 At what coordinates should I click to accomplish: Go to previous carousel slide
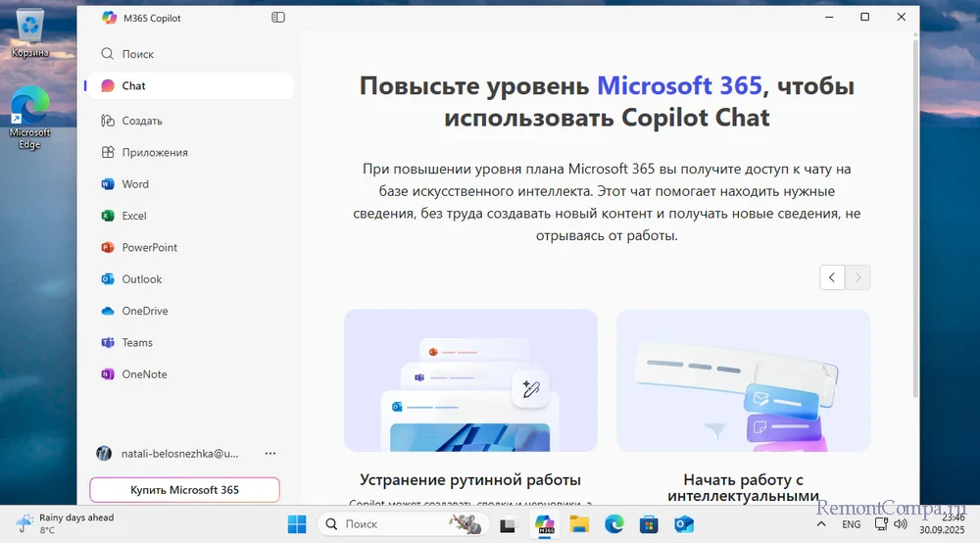[832, 277]
